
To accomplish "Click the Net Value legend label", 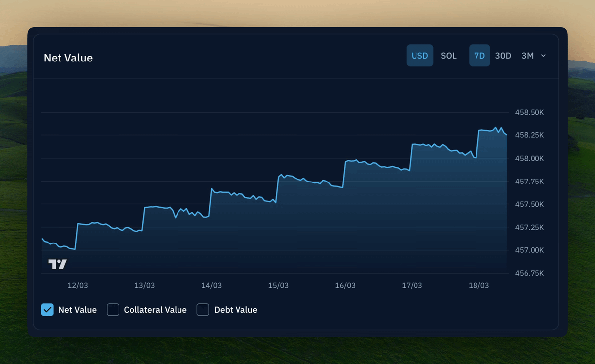I will click(77, 310).
